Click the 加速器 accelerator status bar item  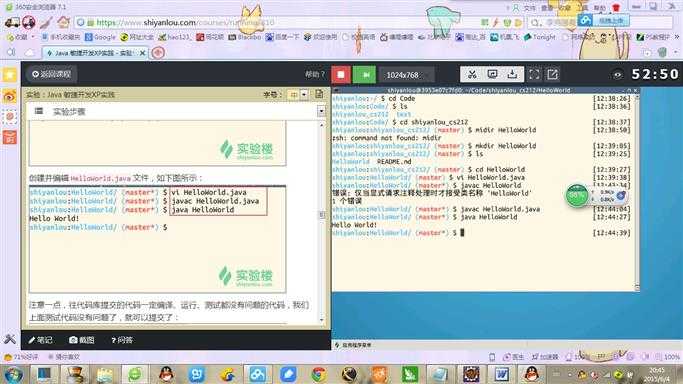click(x=544, y=357)
